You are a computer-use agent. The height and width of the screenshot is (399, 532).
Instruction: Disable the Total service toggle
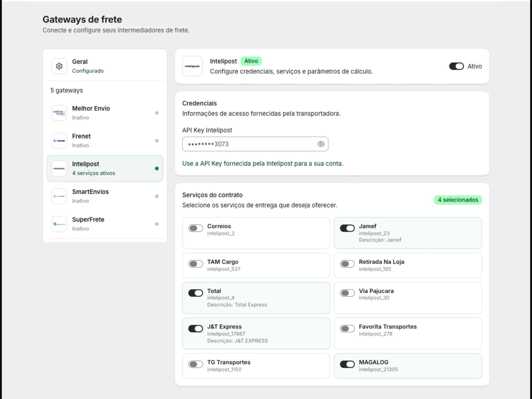click(195, 293)
